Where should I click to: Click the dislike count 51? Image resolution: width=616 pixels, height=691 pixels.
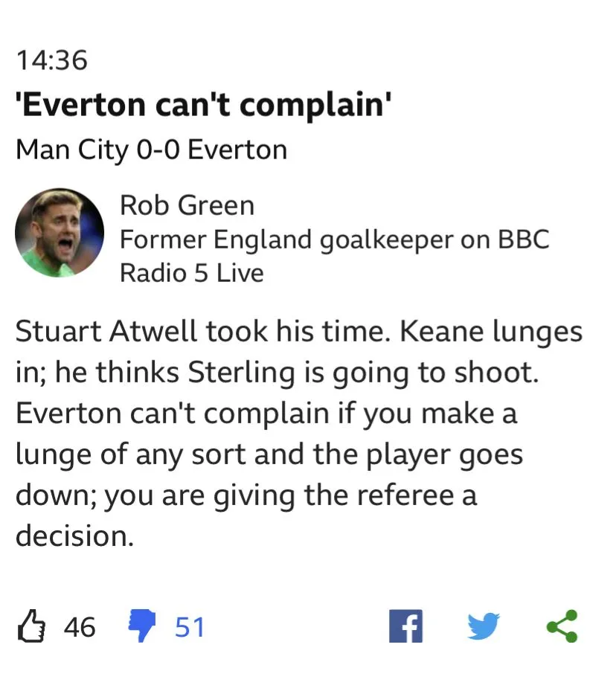pos(190,627)
